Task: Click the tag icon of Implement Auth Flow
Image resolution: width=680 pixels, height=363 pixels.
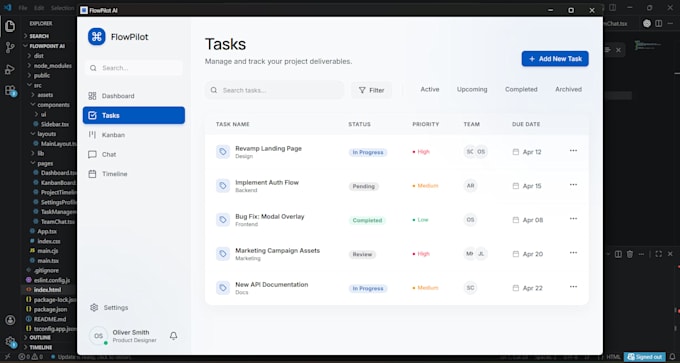Action: [x=223, y=186]
